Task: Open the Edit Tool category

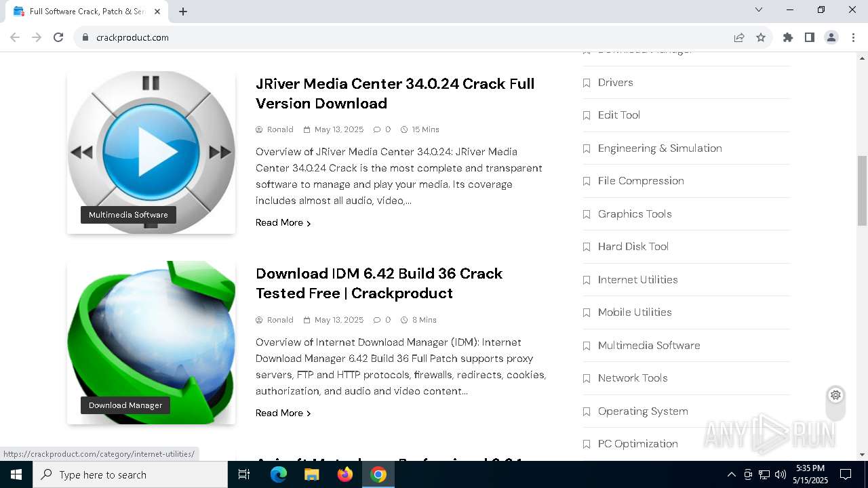Action: (x=619, y=115)
